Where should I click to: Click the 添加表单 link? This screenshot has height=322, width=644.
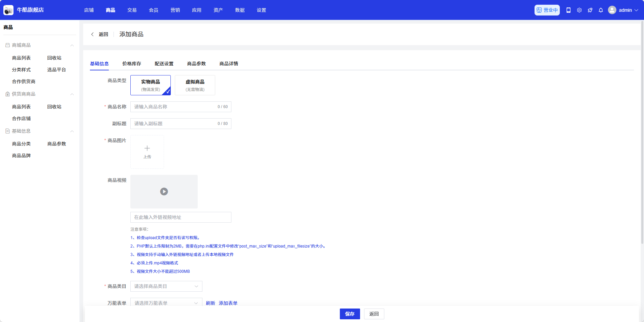pos(228,303)
